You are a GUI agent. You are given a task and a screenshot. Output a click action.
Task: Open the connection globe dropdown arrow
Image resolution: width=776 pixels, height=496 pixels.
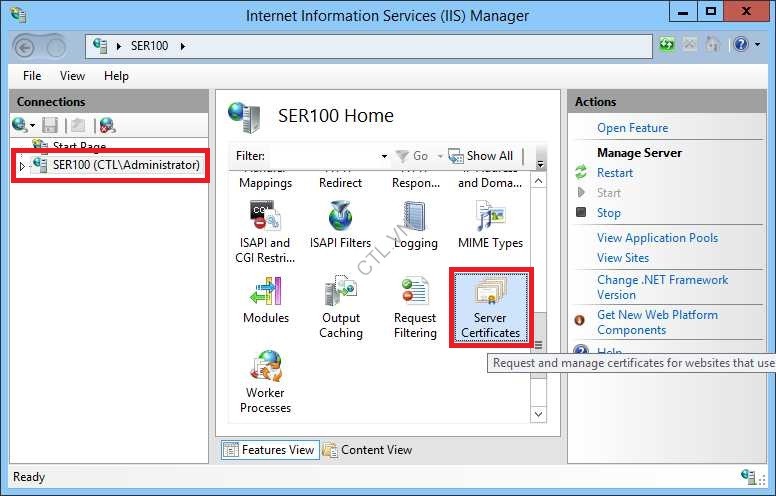(x=33, y=125)
